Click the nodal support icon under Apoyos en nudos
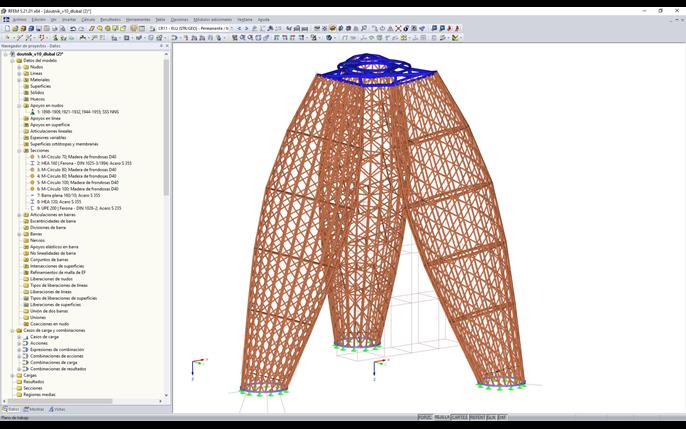This screenshot has width=686, height=429. click(32, 112)
